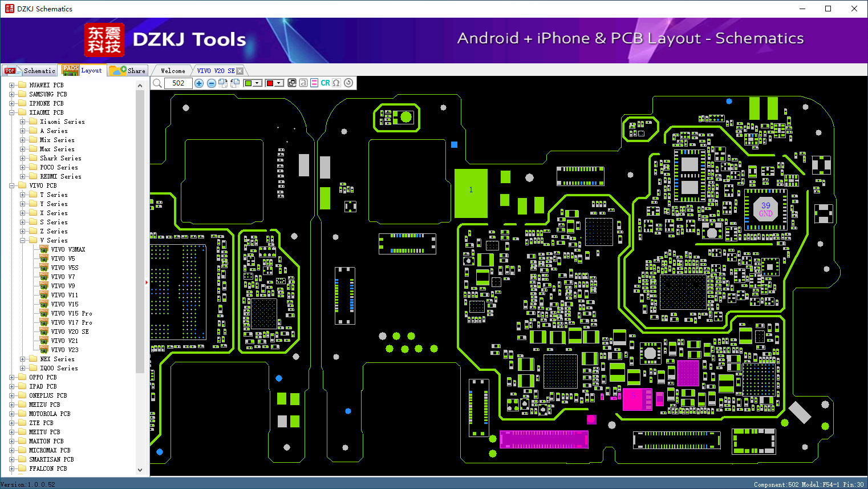Switch to the Layout tab

[83, 70]
